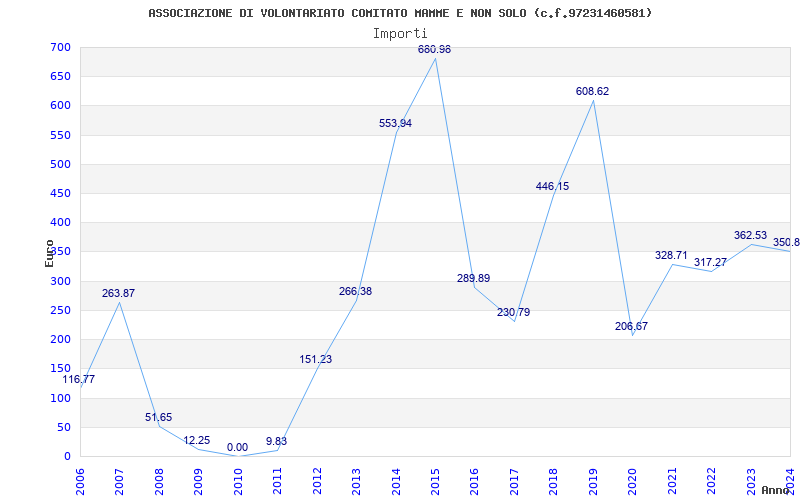Click the 230.79 data label
The width and height of the screenshot is (800, 500).
pos(513,312)
